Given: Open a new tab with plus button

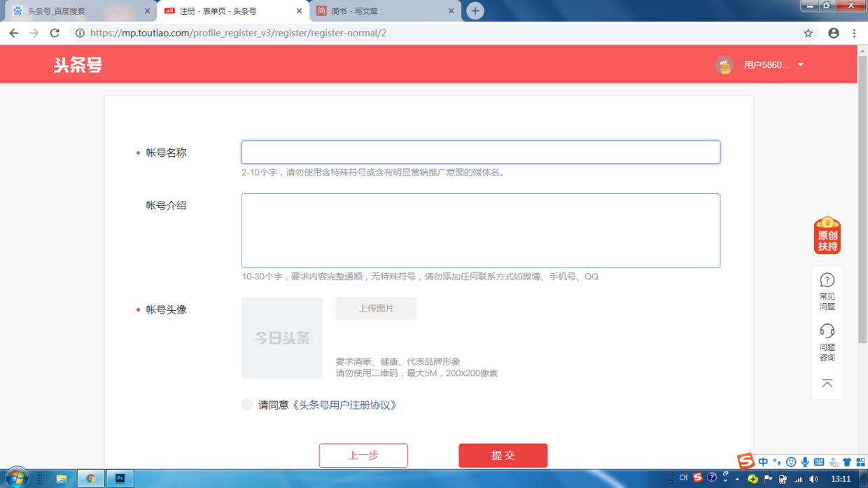Looking at the screenshot, I should [x=475, y=11].
